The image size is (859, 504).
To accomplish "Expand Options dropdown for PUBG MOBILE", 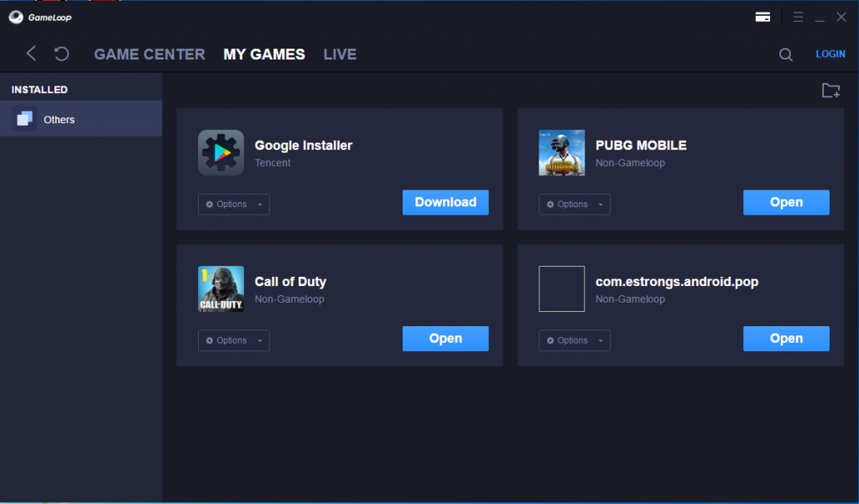I will [574, 205].
